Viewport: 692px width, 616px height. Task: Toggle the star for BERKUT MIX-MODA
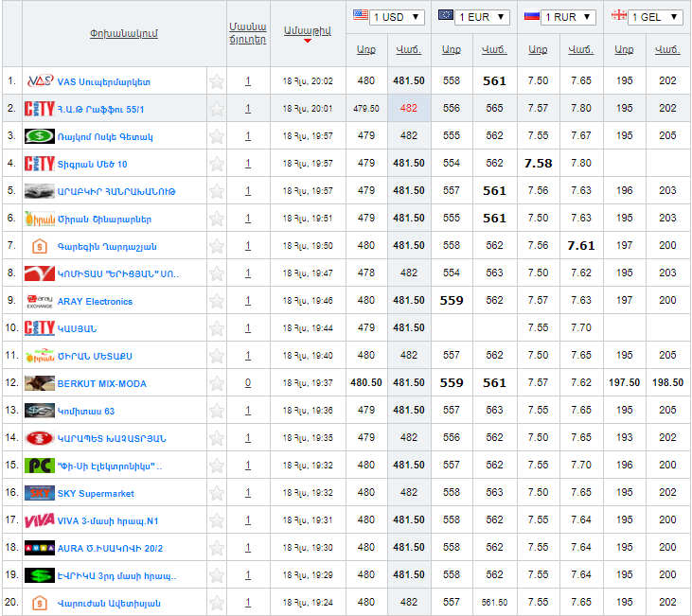pos(217,383)
